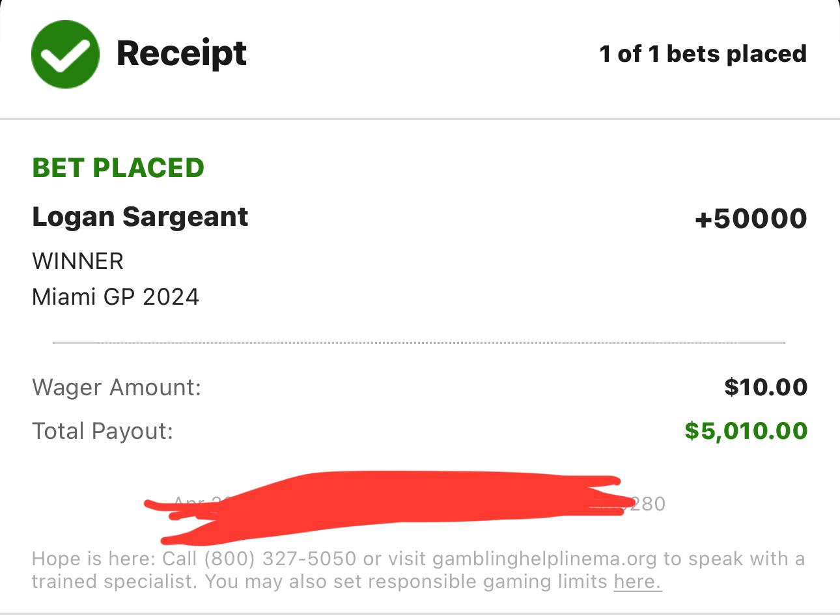Click the Wager Amount label
Image resolution: width=840 pixels, height=616 pixels.
pyautogui.click(x=117, y=387)
